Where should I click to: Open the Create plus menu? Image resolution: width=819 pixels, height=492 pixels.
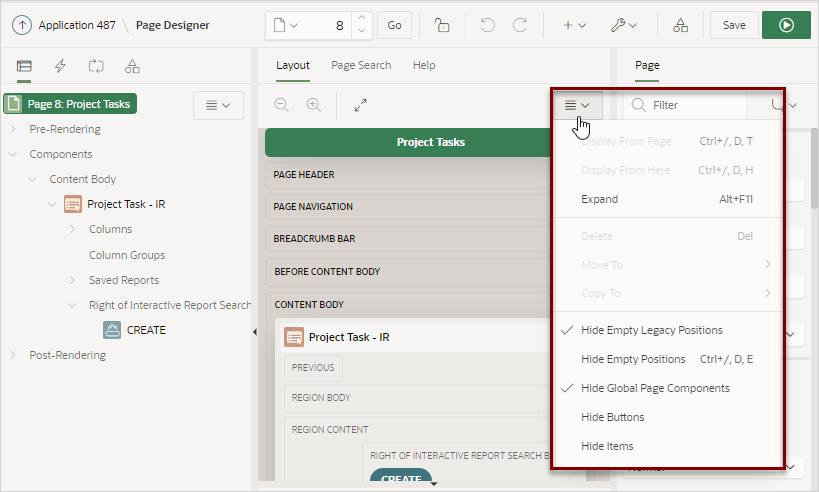574,25
